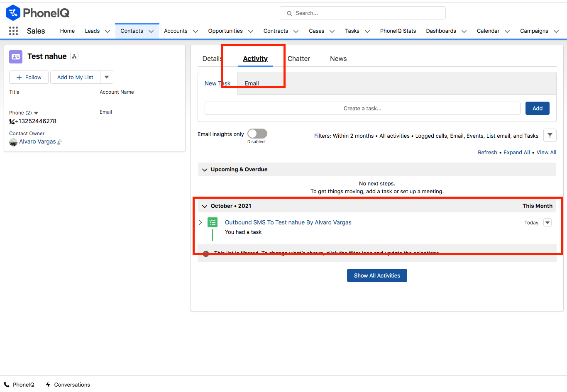This screenshot has width=567, height=392.
Task: Open the Dashboards navigation tab
Action: pyautogui.click(x=441, y=31)
